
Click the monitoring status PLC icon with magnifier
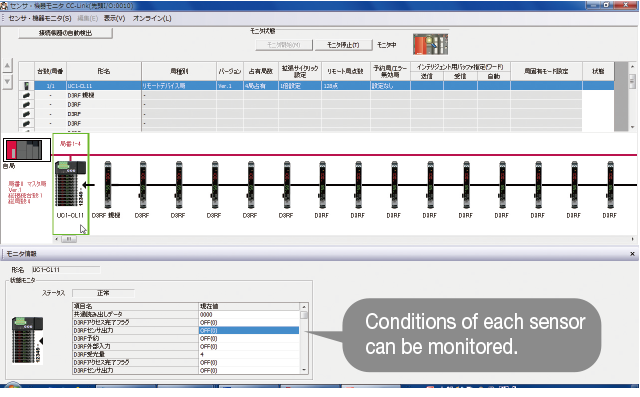431,44
